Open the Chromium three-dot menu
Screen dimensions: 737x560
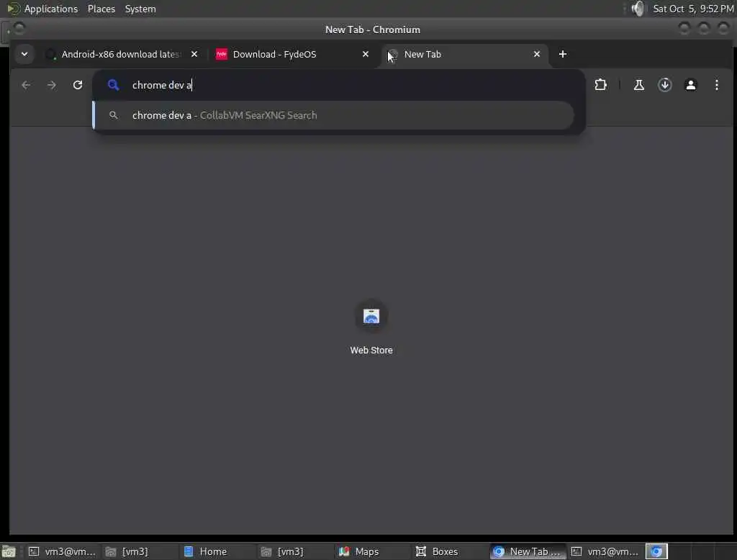pos(716,85)
